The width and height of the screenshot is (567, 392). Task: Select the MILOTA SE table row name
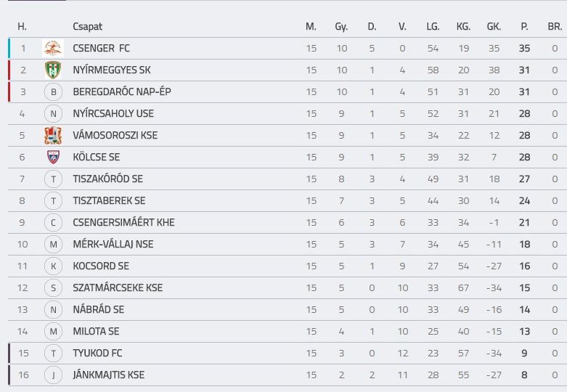click(96, 331)
